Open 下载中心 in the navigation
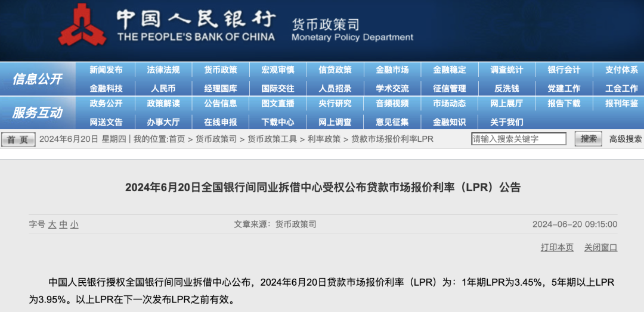The width and height of the screenshot is (644, 312). coord(278,122)
